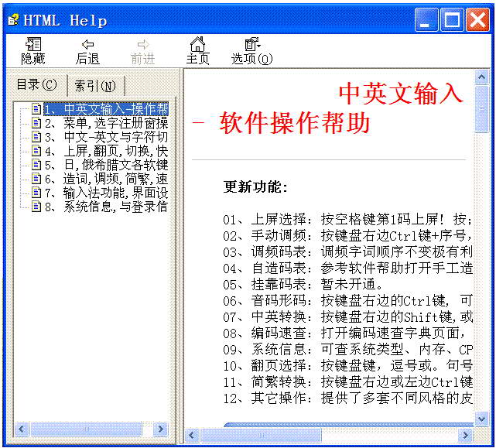This screenshot has height=448, width=496.
Task: Click content pane scroll right arrow
Action: pyautogui.click(x=465, y=435)
